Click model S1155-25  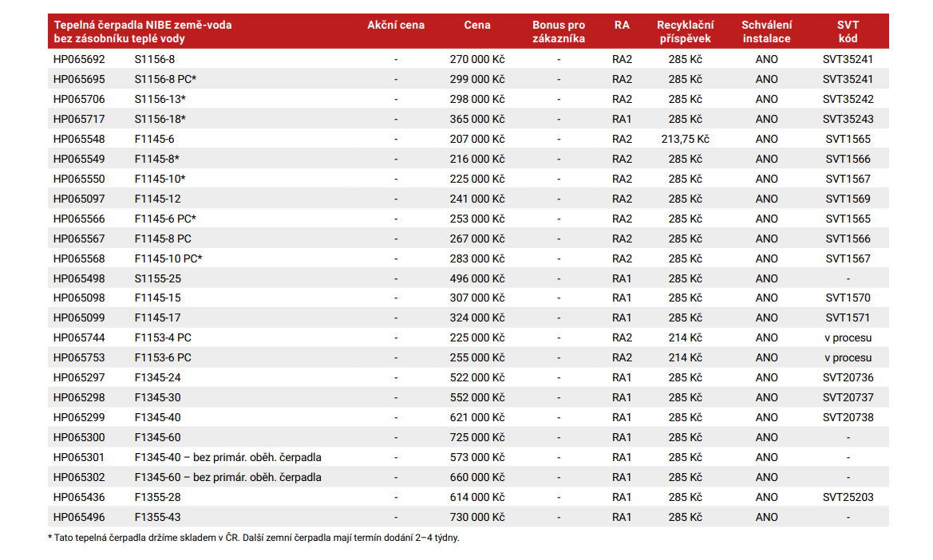[158, 278]
